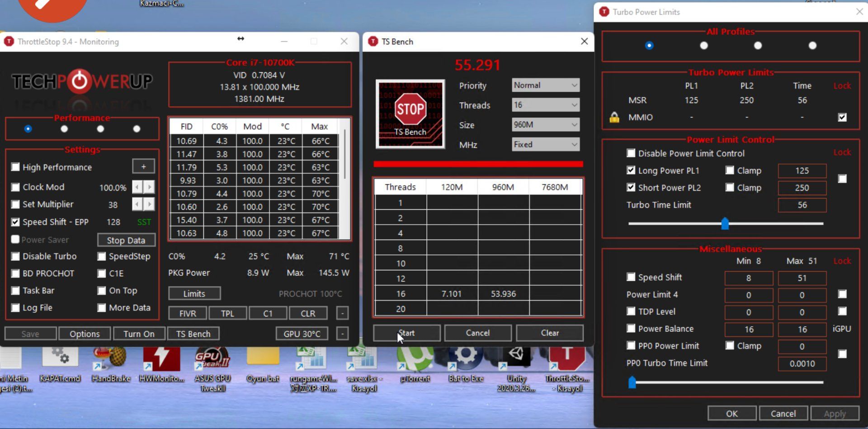
Task: Open the Unity desktop shortcut
Action: (516, 368)
